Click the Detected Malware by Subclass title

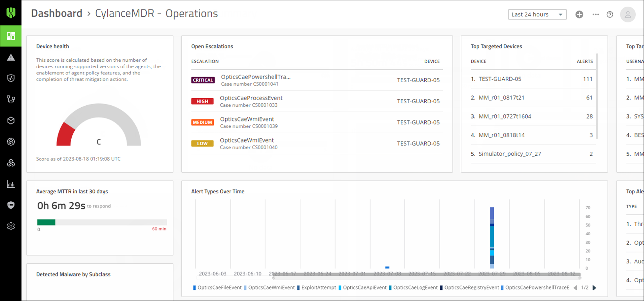73,274
